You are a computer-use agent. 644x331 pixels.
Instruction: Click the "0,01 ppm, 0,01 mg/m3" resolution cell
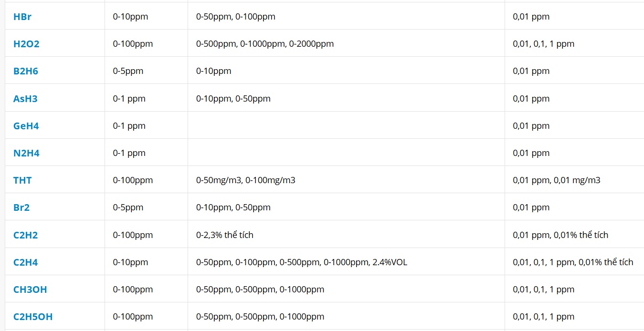point(557,180)
